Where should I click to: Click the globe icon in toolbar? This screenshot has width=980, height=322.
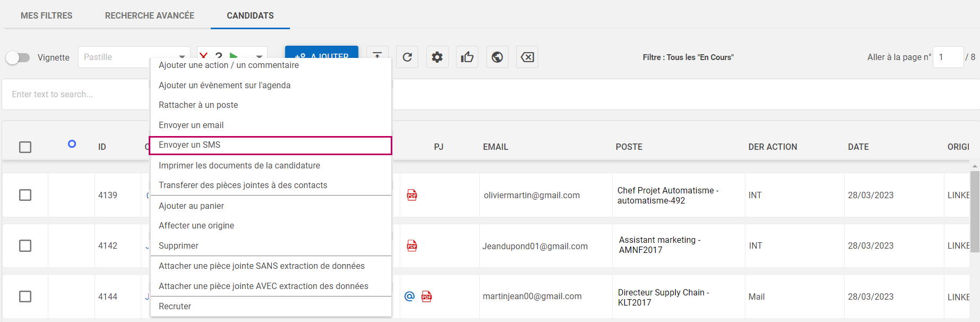click(497, 57)
